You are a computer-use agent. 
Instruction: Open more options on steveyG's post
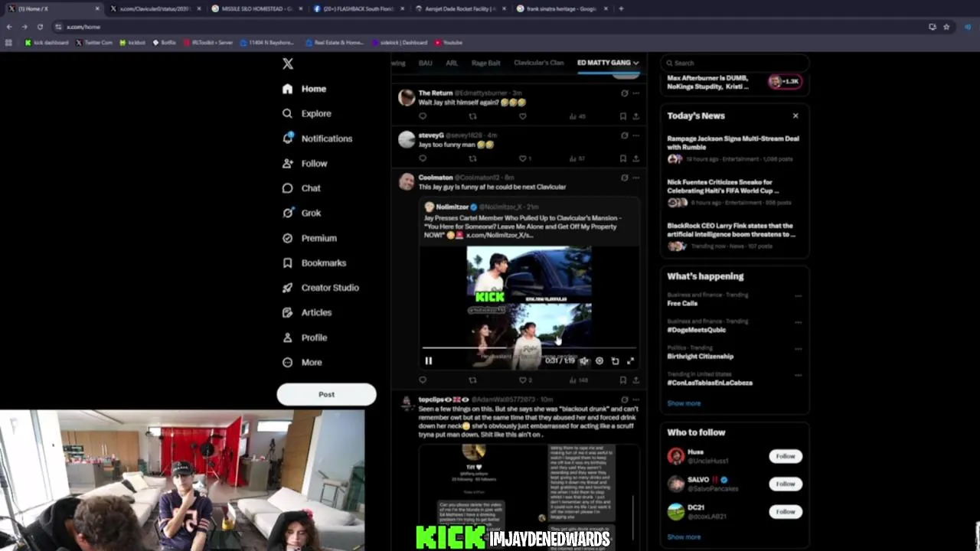[x=635, y=135]
